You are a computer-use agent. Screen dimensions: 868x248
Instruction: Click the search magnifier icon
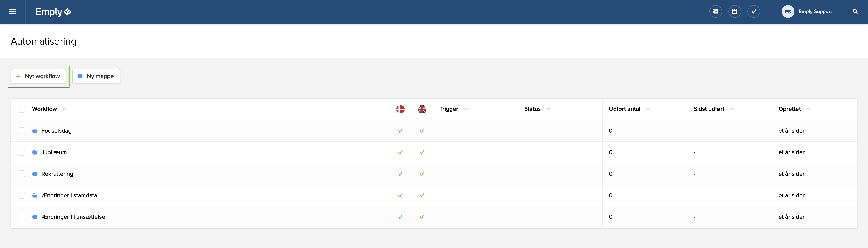[x=855, y=12]
